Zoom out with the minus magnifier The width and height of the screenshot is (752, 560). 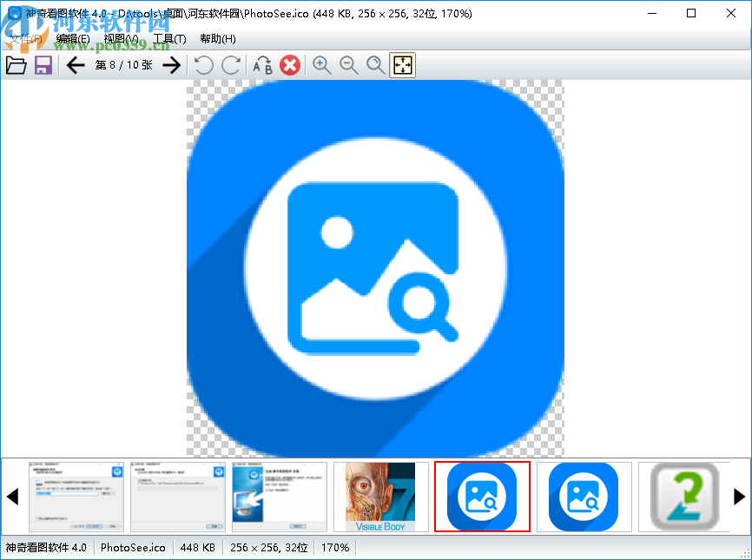point(349,65)
